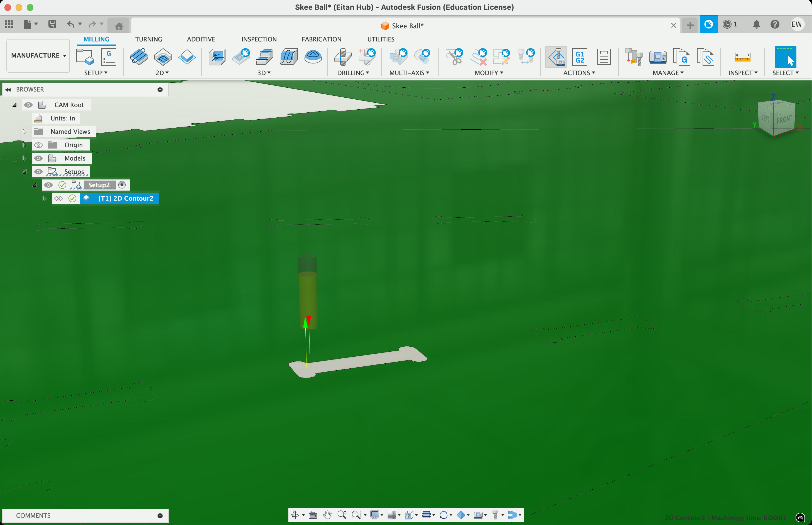The image size is (812, 525).
Task: Click the 2D Pocket tool icon
Action: point(163,56)
